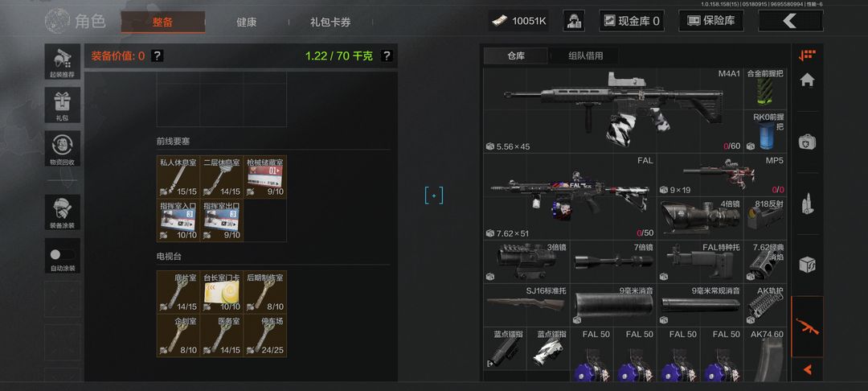
Task: Open the 保险库 safe button
Action: tap(712, 21)
